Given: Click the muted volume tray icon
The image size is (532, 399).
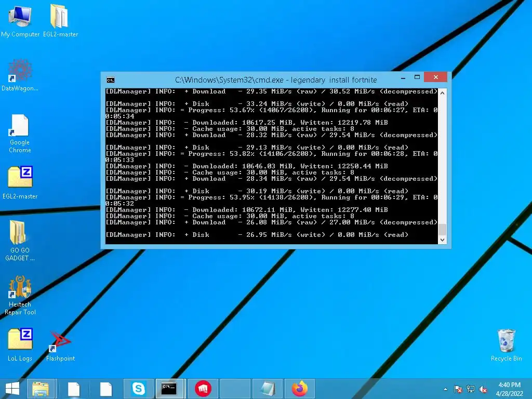Looking at the screenshot, I should pos(483,389).
